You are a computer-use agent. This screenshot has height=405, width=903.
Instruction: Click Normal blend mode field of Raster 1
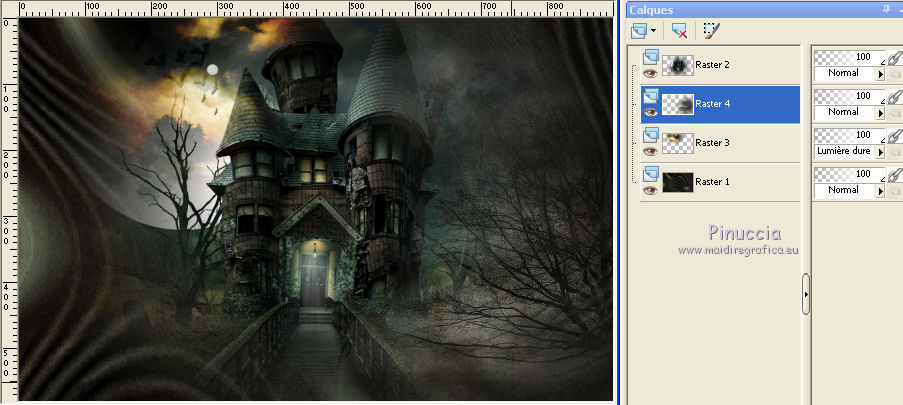844,190
